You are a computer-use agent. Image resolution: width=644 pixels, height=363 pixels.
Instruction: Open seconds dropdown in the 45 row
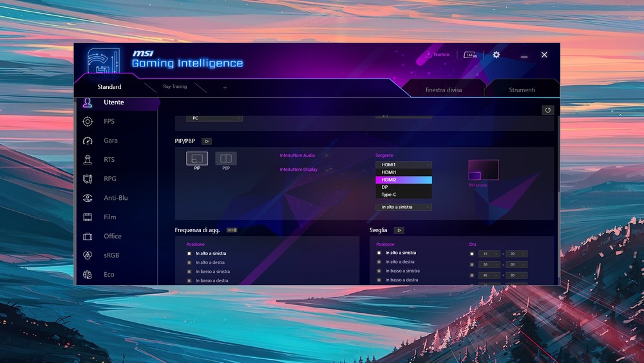pyautogui.click(x=516, y=275)
